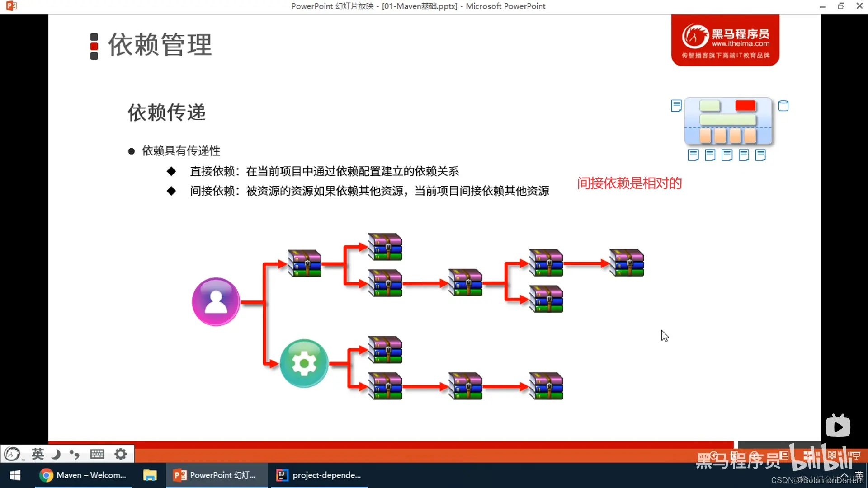The image size is (868, 488).
Task: Toggle half-moon full/half width mode
Action: point(56,454)
